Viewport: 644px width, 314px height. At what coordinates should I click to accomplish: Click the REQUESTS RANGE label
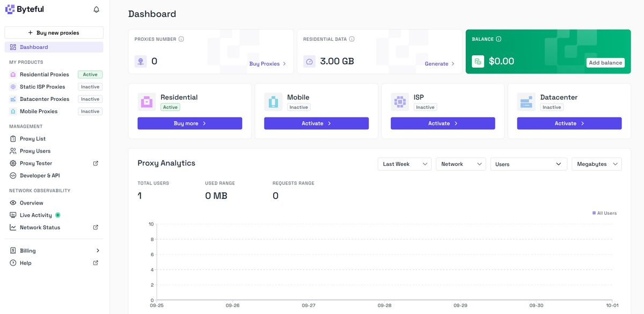pos(294,184)
